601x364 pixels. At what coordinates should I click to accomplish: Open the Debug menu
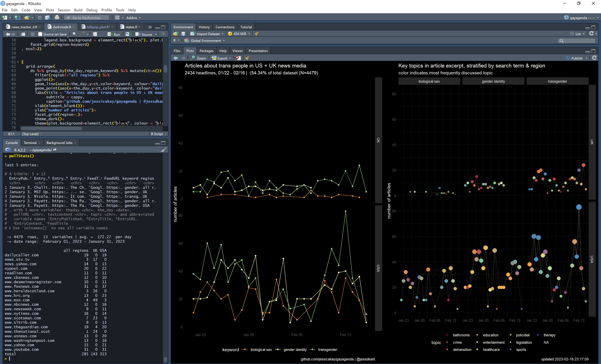92,10
